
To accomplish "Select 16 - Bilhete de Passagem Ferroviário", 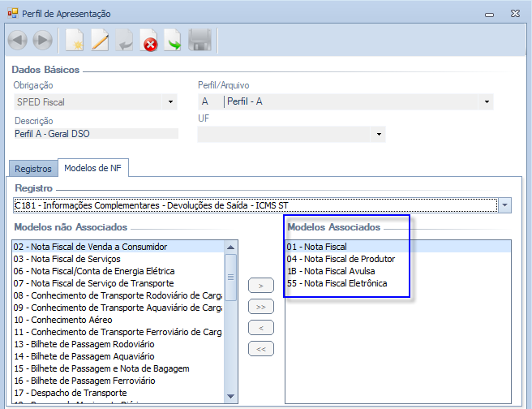I will click(x=118, y=381).
